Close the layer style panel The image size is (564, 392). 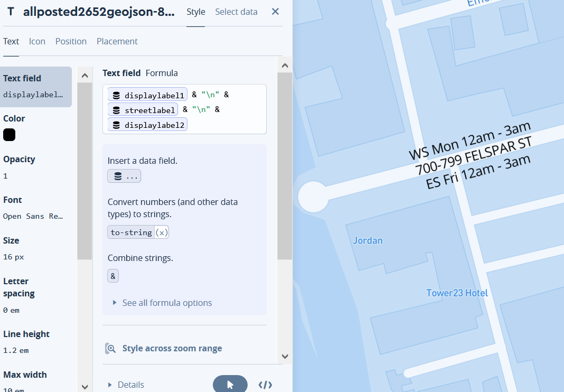pos(275,12)
